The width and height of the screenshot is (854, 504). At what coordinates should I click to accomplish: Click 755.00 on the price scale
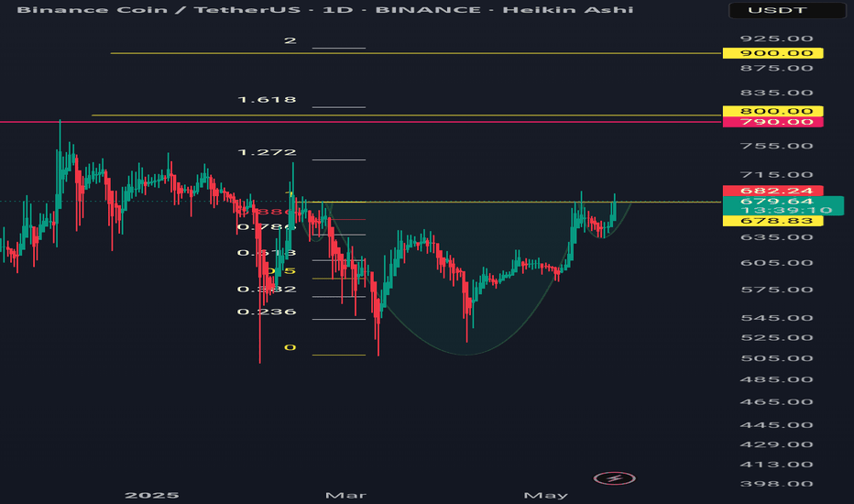click(x=777, y=146)
